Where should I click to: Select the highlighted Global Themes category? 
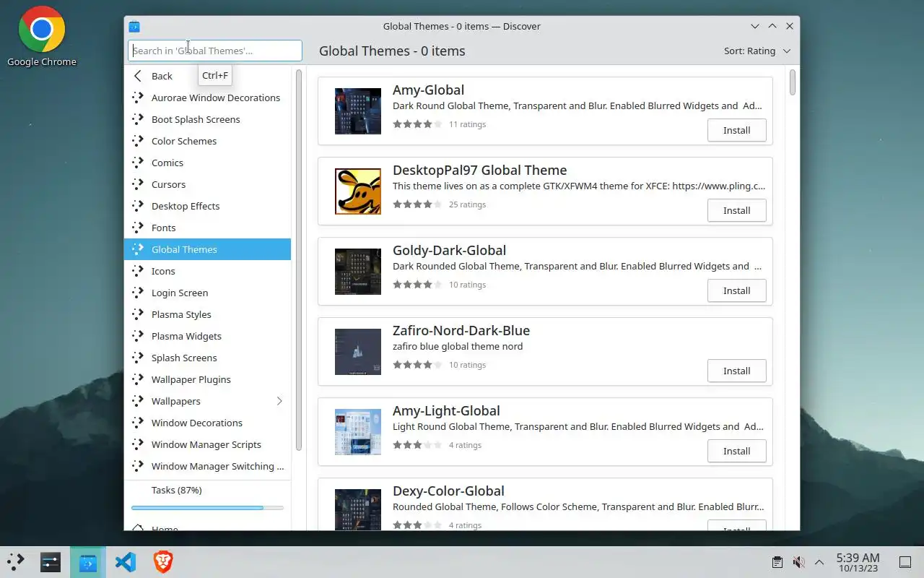pos(208,249)
